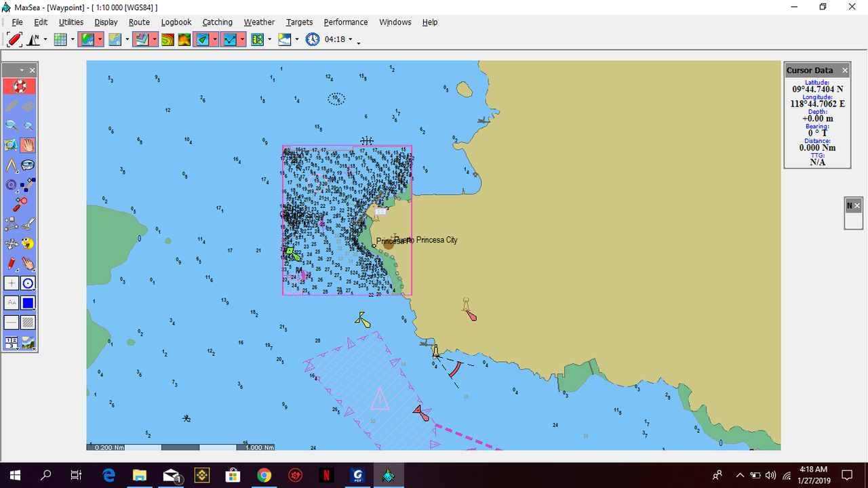Toggle the raster chart display button
The width and height of the screenshot is (868, 488).
click(x=115, y=39)
